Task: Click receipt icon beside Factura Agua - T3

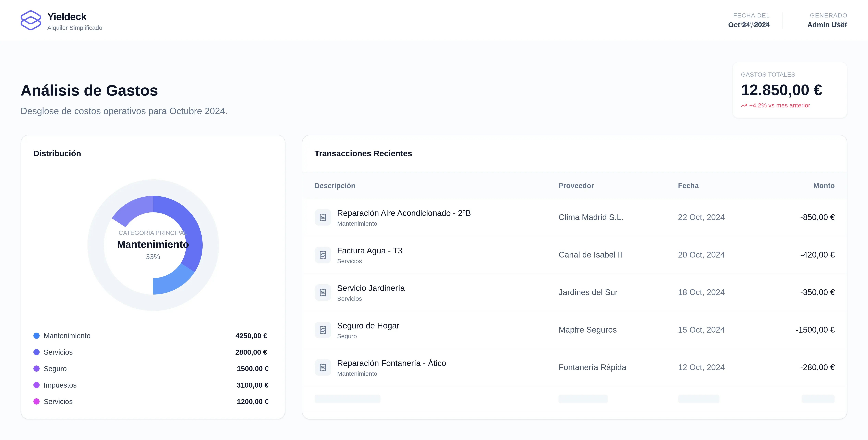Action: tap(323, 255)
